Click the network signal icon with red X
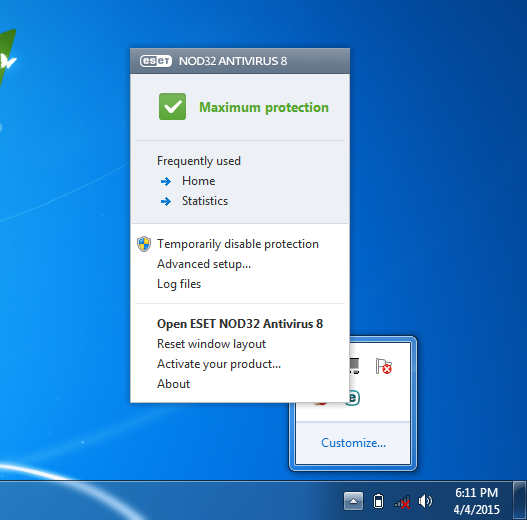This screenshot has width=527, height=520. [x=402, y=502]
